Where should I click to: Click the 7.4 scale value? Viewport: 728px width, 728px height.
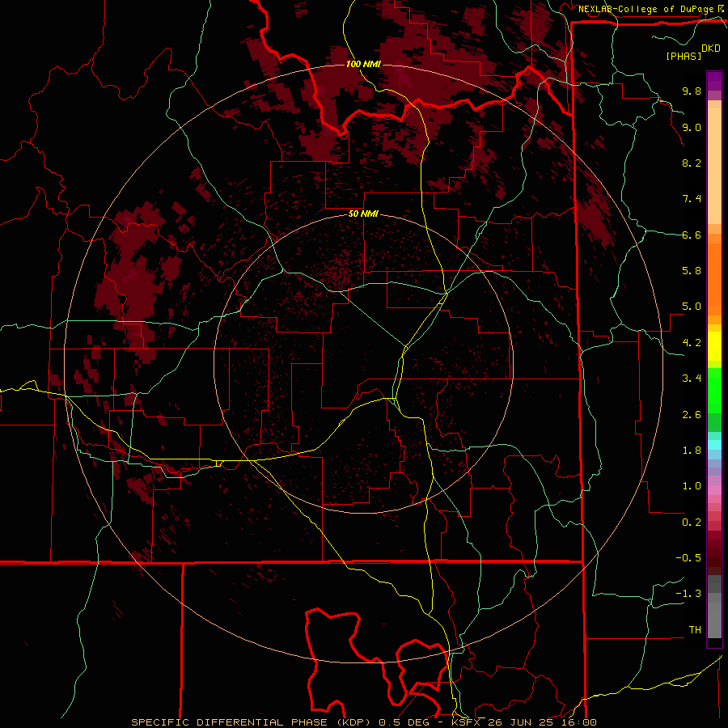point(692,199)
